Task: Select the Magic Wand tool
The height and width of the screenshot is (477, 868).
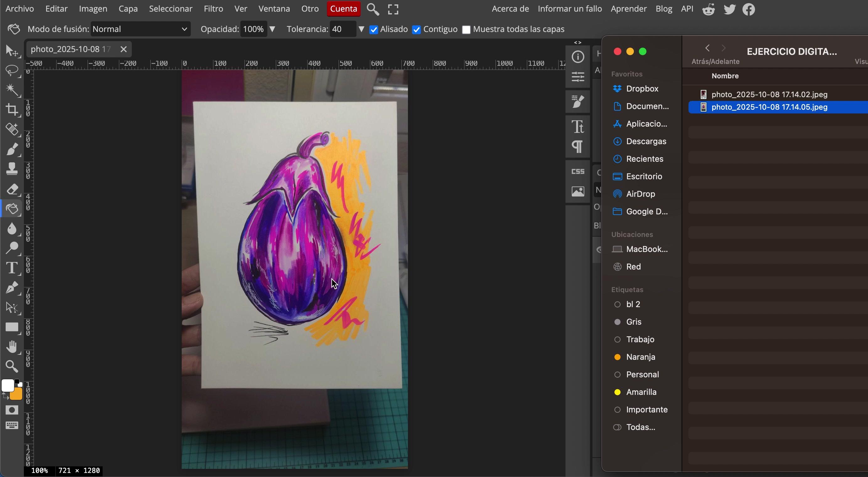Action: tap(12, 90)
